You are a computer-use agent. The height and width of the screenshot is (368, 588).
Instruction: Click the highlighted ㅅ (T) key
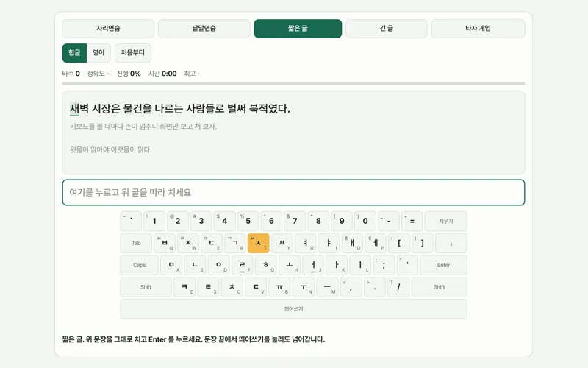(259, 243)
